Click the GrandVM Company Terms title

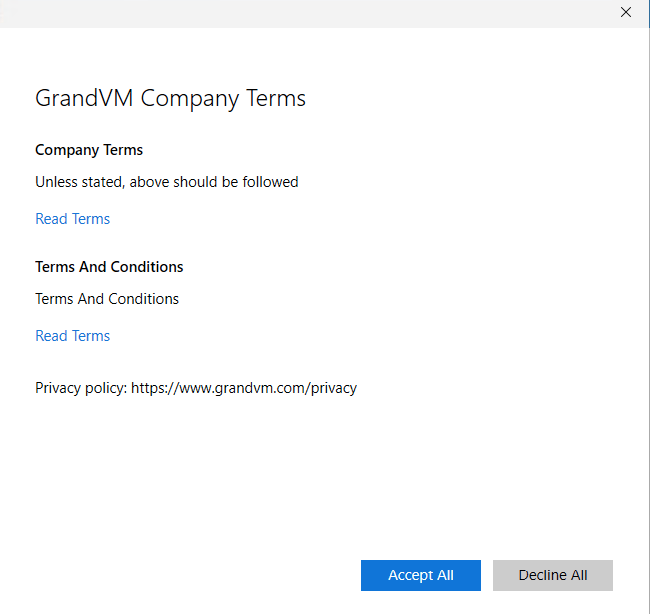[170, 98]
